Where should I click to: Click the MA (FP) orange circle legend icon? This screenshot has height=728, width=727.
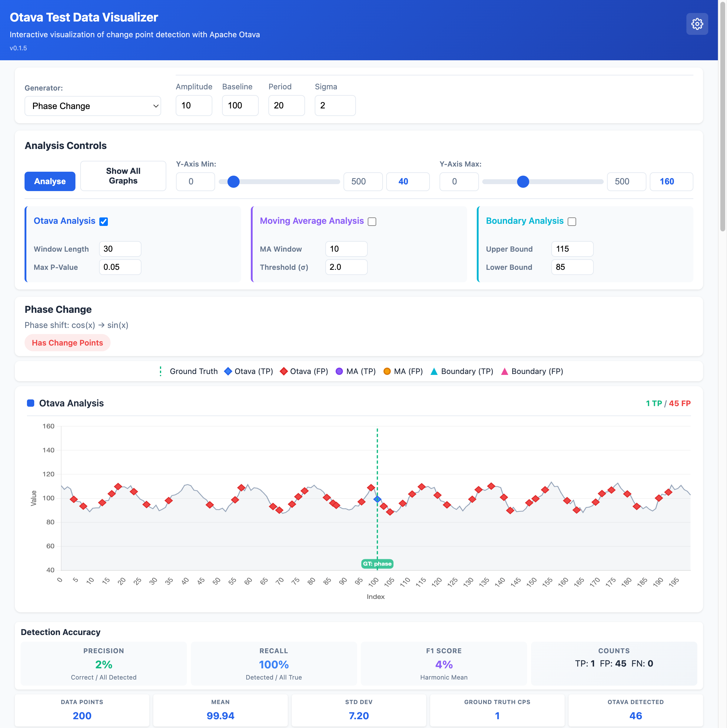pos(387,371)
